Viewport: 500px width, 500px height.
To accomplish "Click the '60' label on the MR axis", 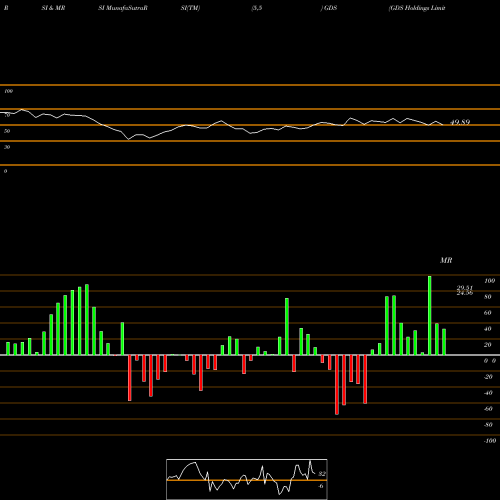I will pos(488,313).
